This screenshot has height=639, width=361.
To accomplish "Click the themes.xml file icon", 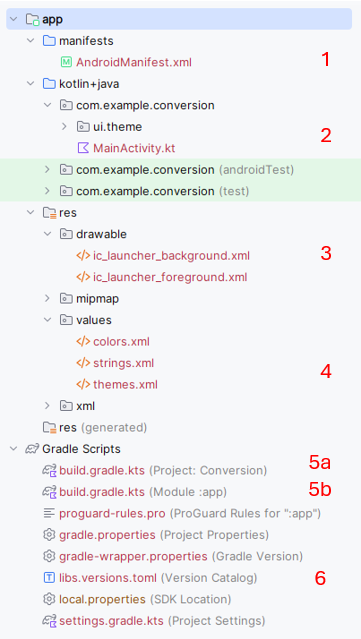I will tap(83, 384).
